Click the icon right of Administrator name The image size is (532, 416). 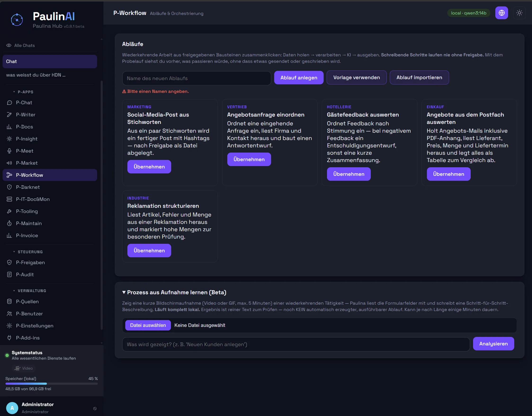coord(95,408)
